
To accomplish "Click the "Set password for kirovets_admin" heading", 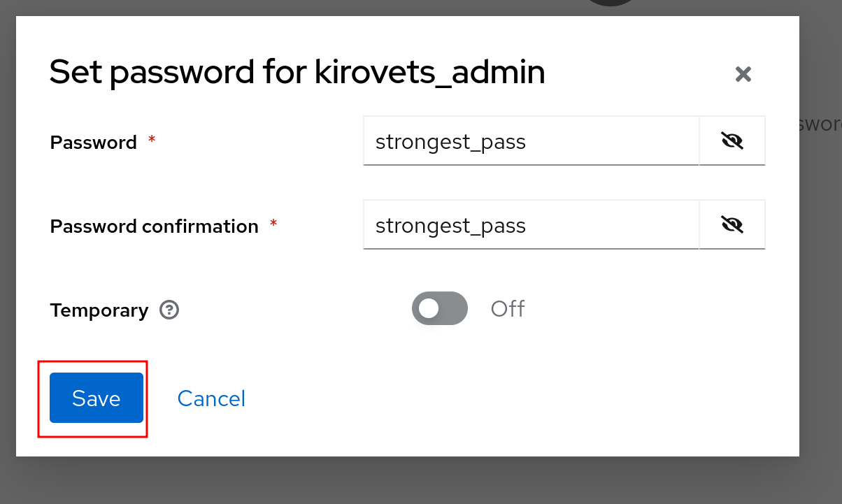I will tap(297, 73).
